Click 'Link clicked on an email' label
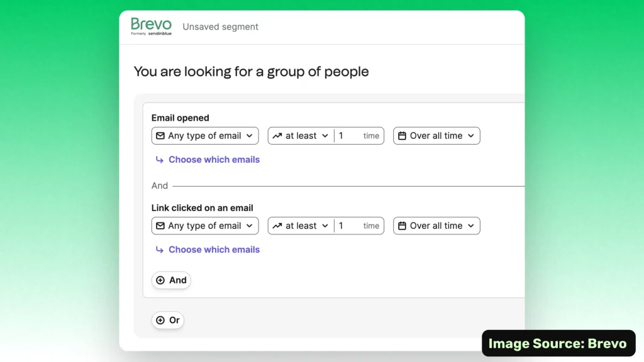The height and width of the screenshot is (362, 644). 202,207
